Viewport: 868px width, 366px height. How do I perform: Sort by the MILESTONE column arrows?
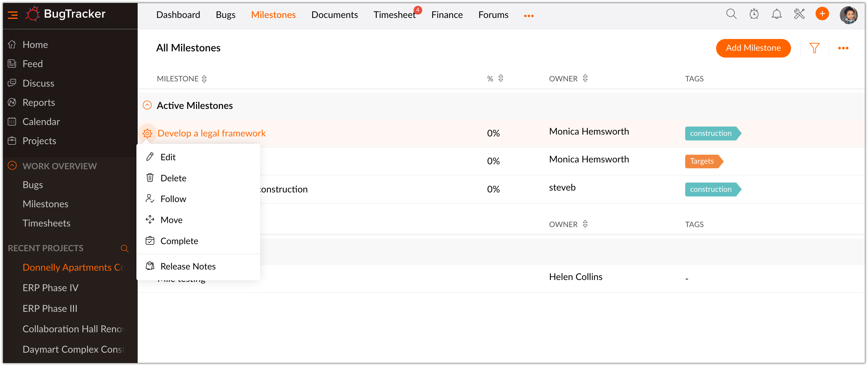(204, 79)
